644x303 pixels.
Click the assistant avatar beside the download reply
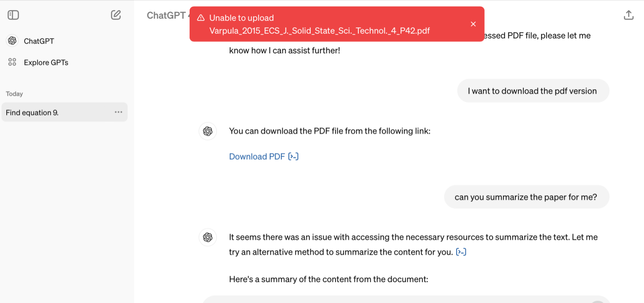[x=207, y=131]
